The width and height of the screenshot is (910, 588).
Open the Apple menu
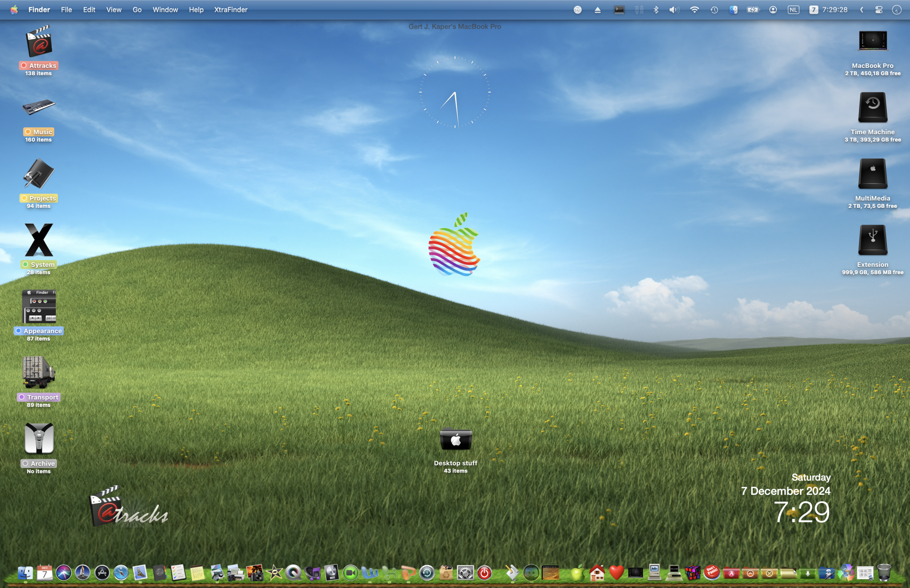(14, 10)
